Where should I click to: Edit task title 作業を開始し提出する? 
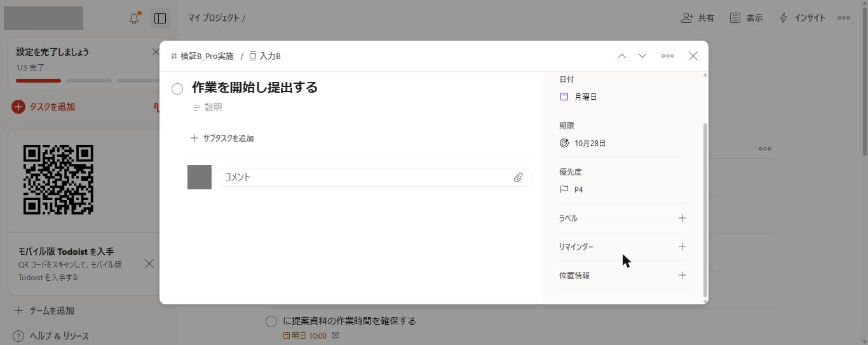point(255,88)
